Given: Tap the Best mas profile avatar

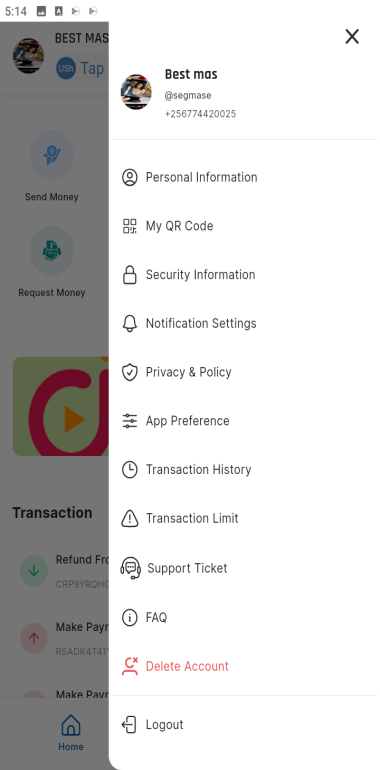Looking at the screenshot, I should pyautogui.click(x=136, y=92).
